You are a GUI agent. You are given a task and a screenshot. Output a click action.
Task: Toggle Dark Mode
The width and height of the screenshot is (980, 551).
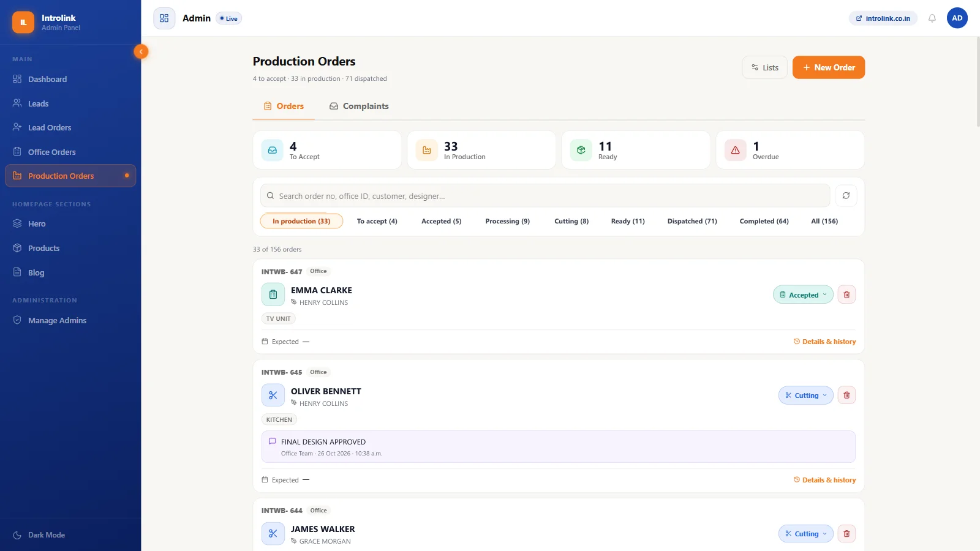[x=70, y=535]
